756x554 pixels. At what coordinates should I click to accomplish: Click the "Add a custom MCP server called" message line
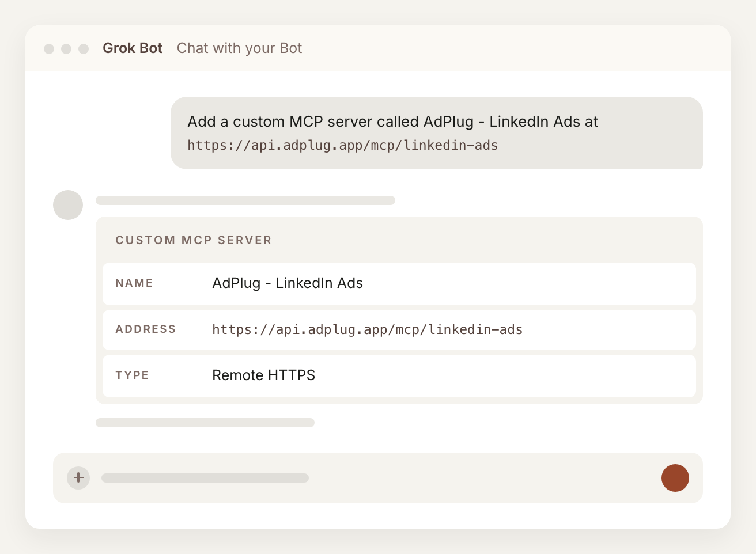click(x=393, y=122)
